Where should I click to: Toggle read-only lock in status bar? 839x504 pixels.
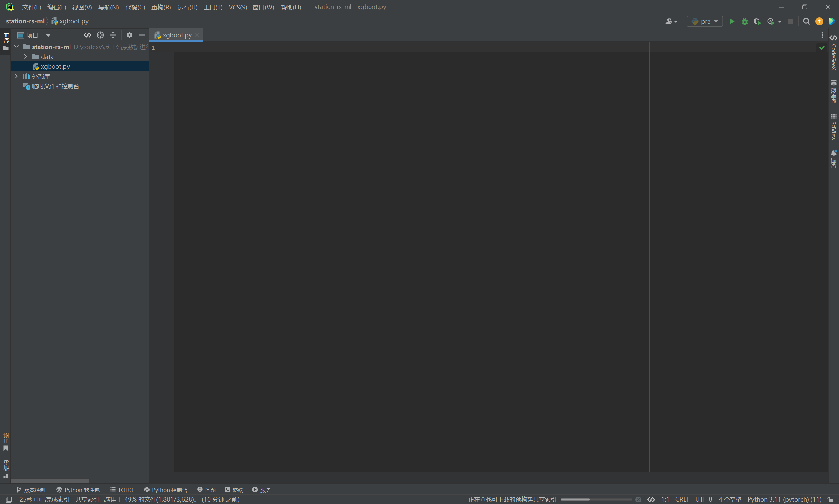click(x=830, y=499)
